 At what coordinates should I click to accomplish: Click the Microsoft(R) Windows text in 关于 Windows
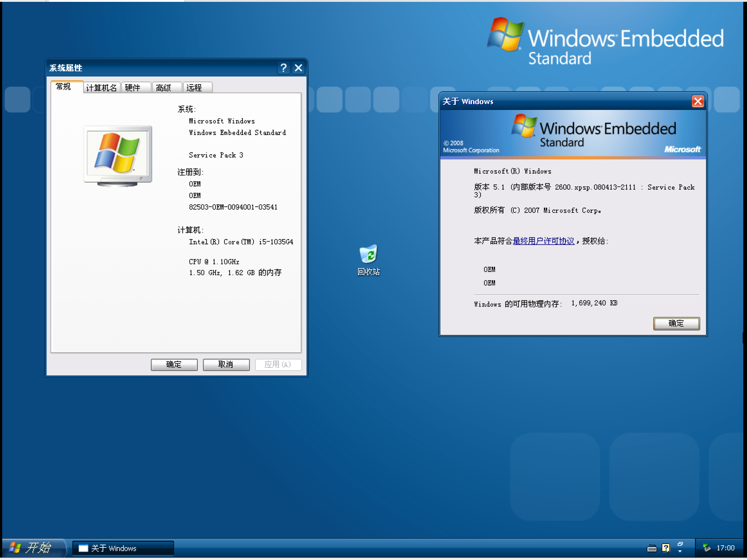[513, 171]
